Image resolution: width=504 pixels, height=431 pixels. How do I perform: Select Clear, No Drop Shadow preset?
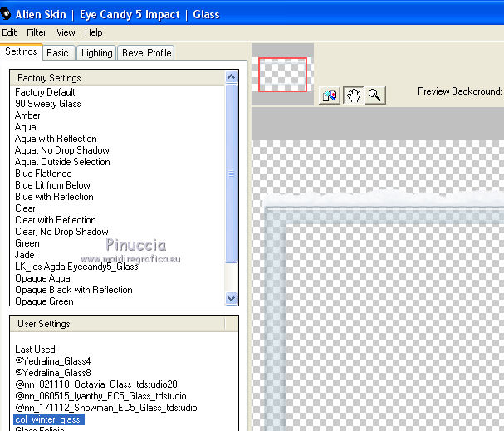pos(61,232)
